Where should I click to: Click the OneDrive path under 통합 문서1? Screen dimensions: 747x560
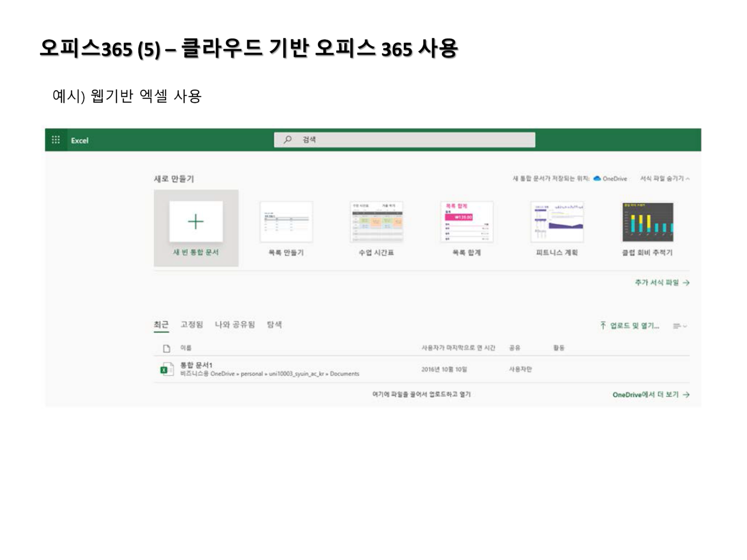(x=270, y=374)
